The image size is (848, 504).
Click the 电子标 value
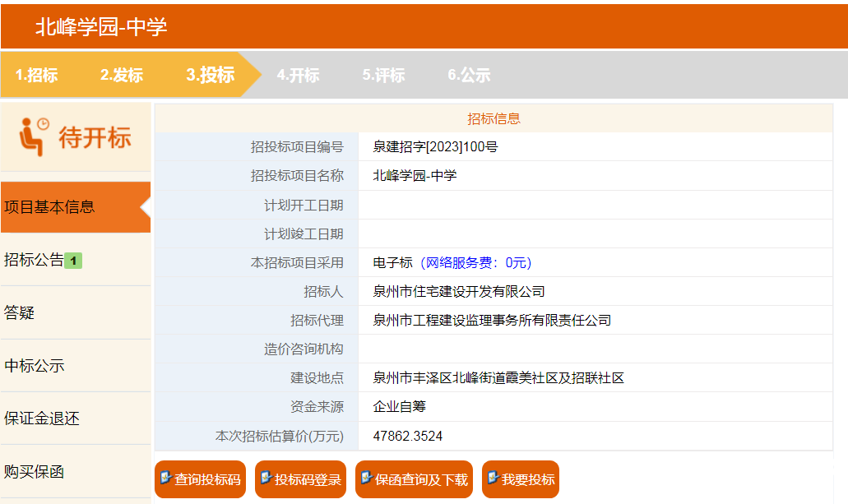(392, 263)
